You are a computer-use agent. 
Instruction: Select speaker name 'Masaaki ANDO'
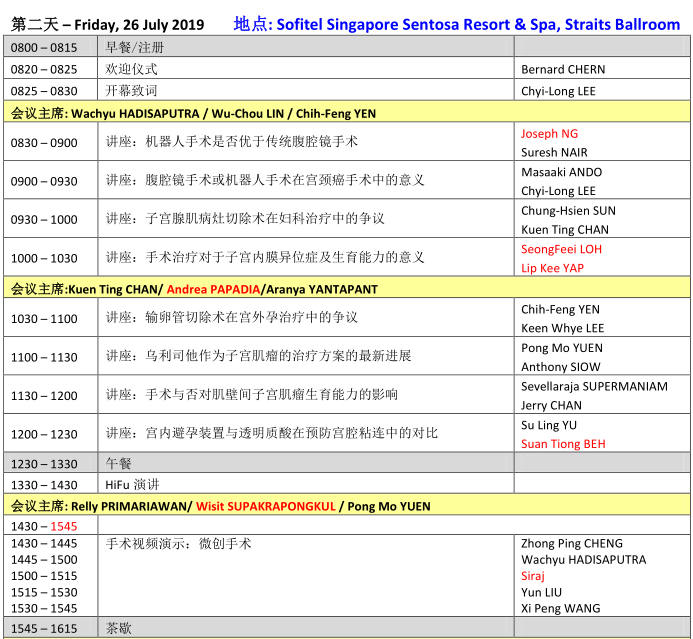(561, 172)
